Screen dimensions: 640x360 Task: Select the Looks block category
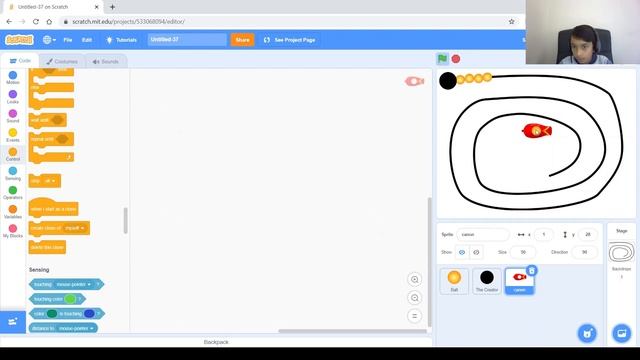tap(13, 97)
